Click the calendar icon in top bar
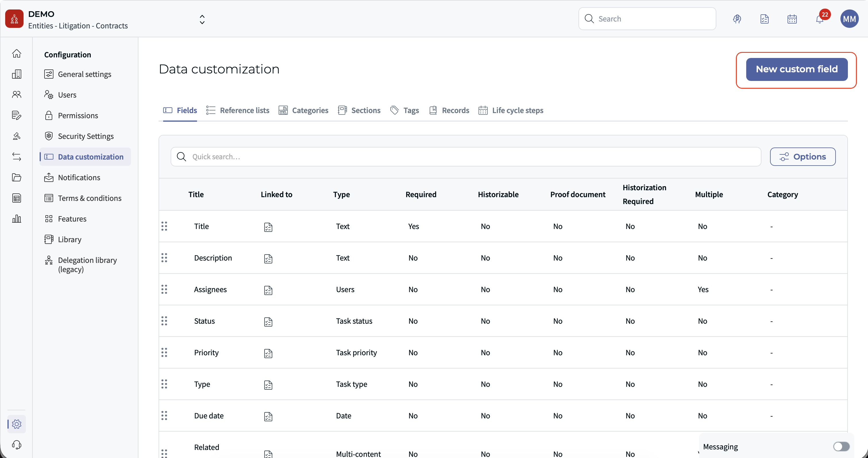This screenshot has height=458, width=868. 792,19
